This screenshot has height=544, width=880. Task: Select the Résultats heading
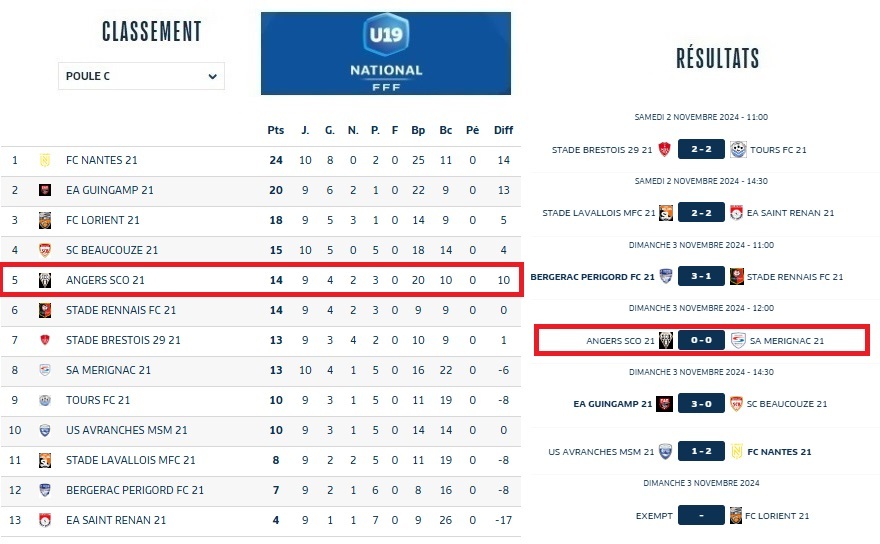click(717, 58)
